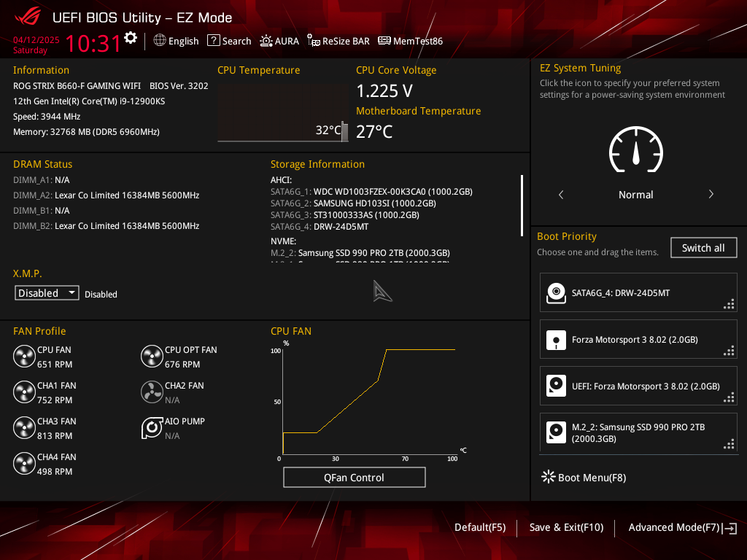Click 27°C motherboard temperature value
Viewport: 747px width, 560px height.
pyautogui.click(x=374, y=131)
